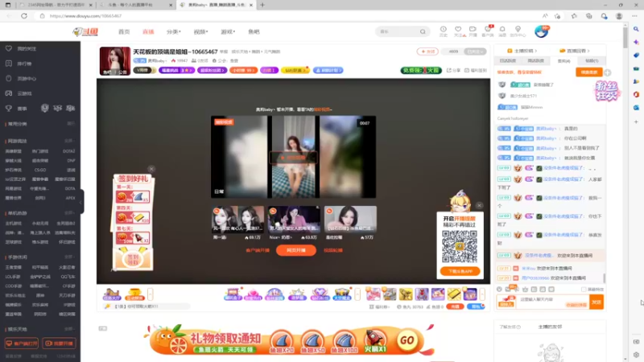Open the lightbulb creator center icon
This screenshot has width=644, height=362.
(518, 31)
